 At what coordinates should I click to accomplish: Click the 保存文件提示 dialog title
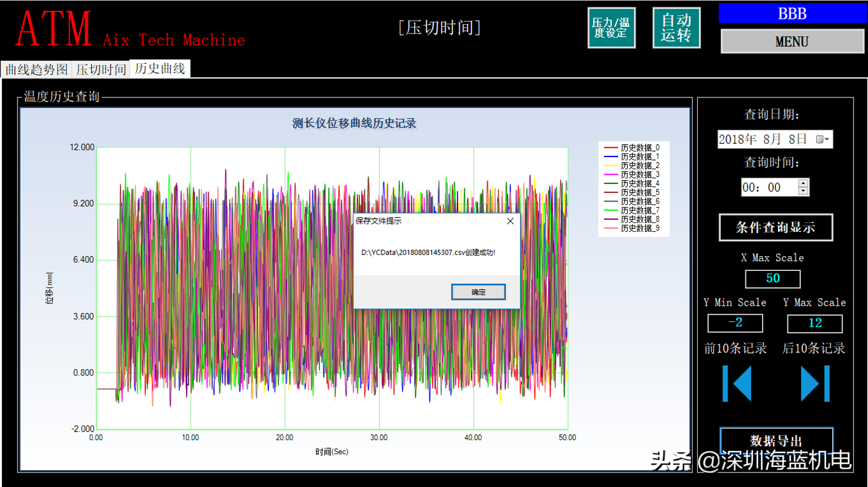tap(379, 221)
